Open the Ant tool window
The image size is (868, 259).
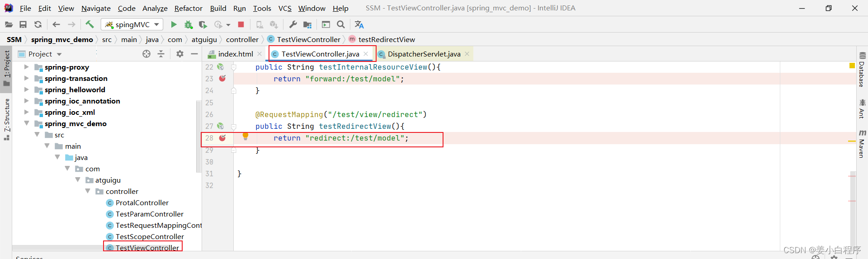[862, 109]
